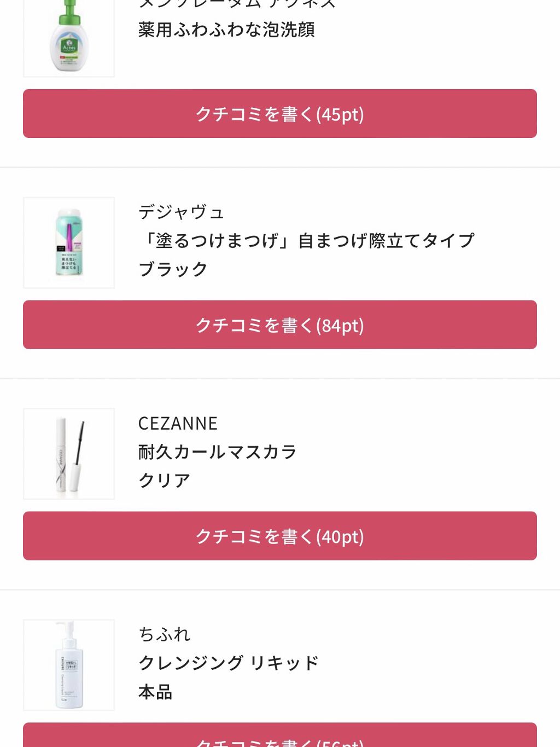Tap the メンソレータム アクネス brand text
This screenshot has height=747, width=560.
[237, 3]
